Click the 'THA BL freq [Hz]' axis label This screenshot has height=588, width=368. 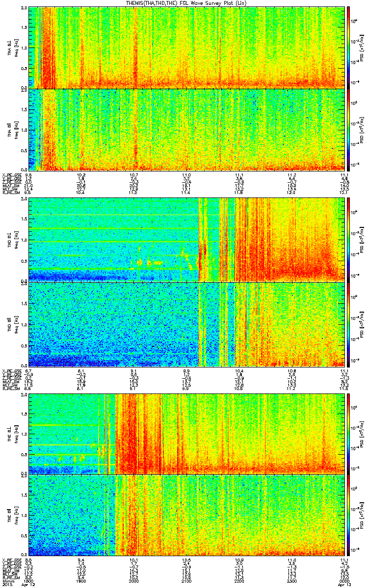(13, 48)
